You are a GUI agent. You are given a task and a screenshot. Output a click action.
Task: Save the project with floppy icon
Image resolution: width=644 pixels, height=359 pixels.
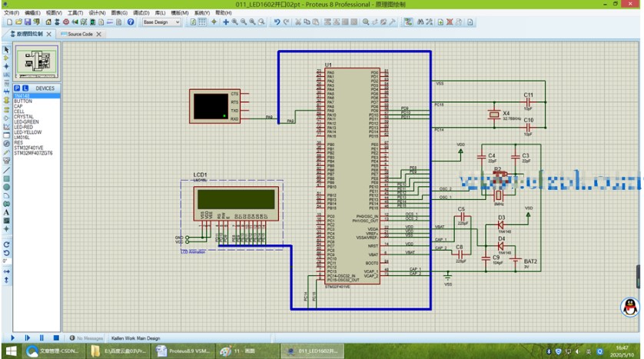coord(28,22)
